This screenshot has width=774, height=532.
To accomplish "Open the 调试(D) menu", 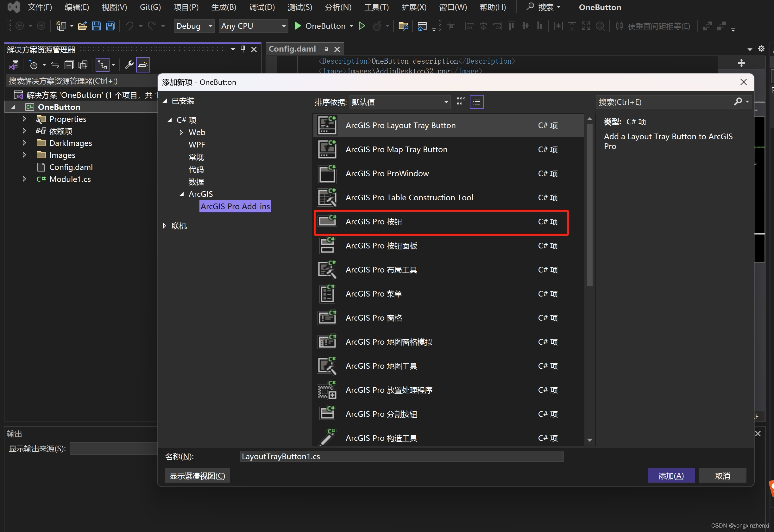I will (x=262, y=7).
